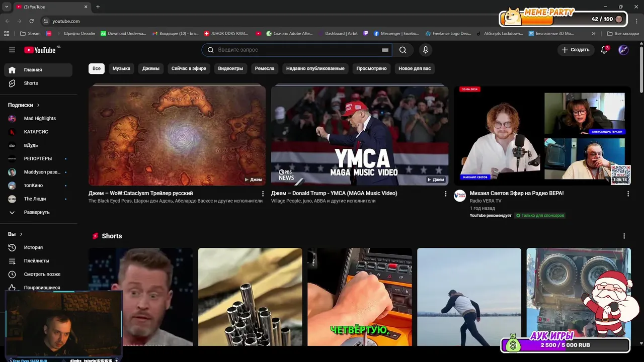Viewport: 644px width, 362px height.
Task: Open Mad Highlights channel subscription
Action: click(x=38, y=118)
